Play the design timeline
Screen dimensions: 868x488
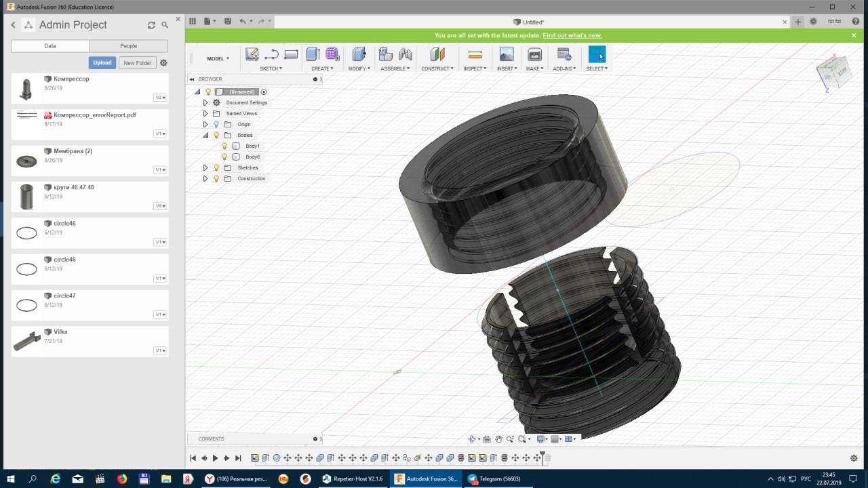(216, 458)
